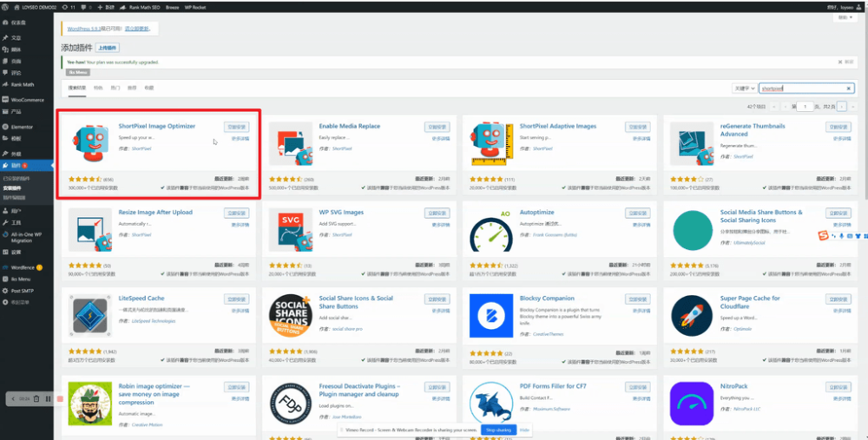This screenshot has width=868, height=440.
Task: Open the ShortPixel Adaptive Images title link
Action: click(x=558, y=126)
